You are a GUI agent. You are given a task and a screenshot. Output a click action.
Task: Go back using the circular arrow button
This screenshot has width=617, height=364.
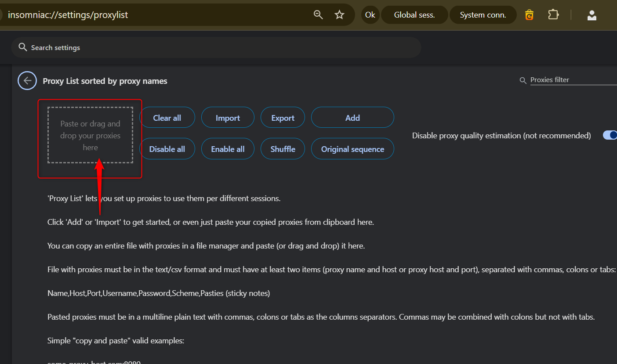[27, 80]
